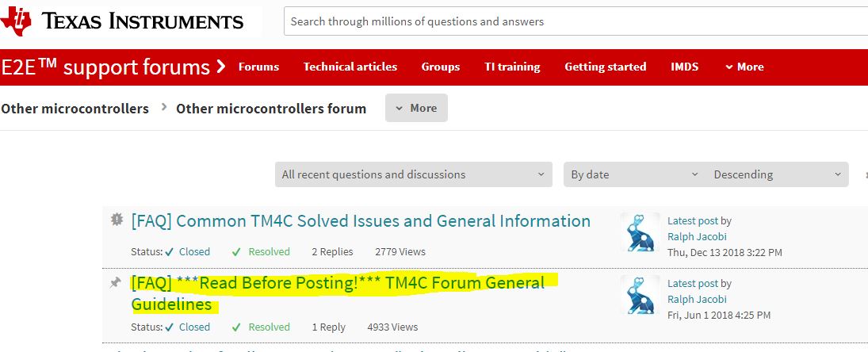Screen dimensions: 868x352
Task: Open the Technical articles menu item
Action: 350,67
